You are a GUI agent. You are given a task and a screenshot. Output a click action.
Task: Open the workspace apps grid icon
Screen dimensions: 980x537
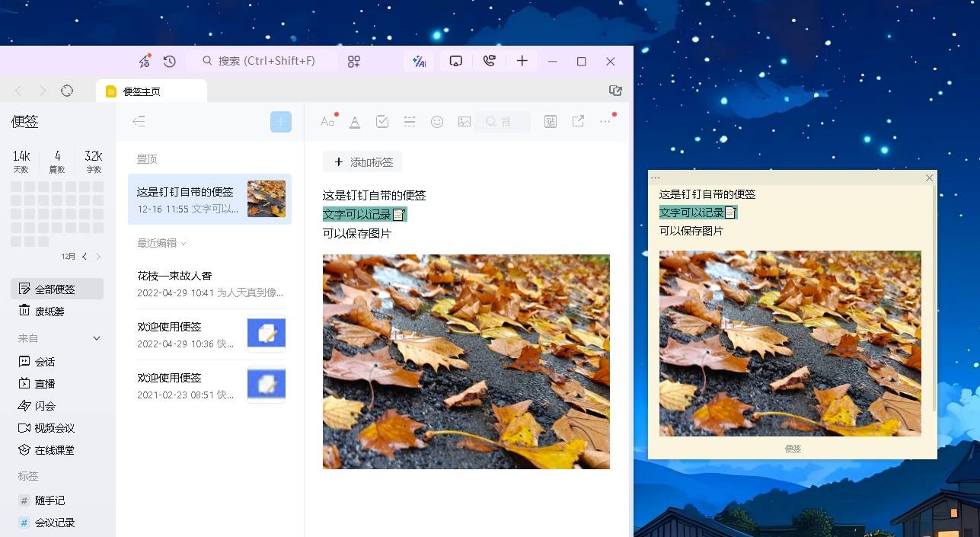click(353, 61)
